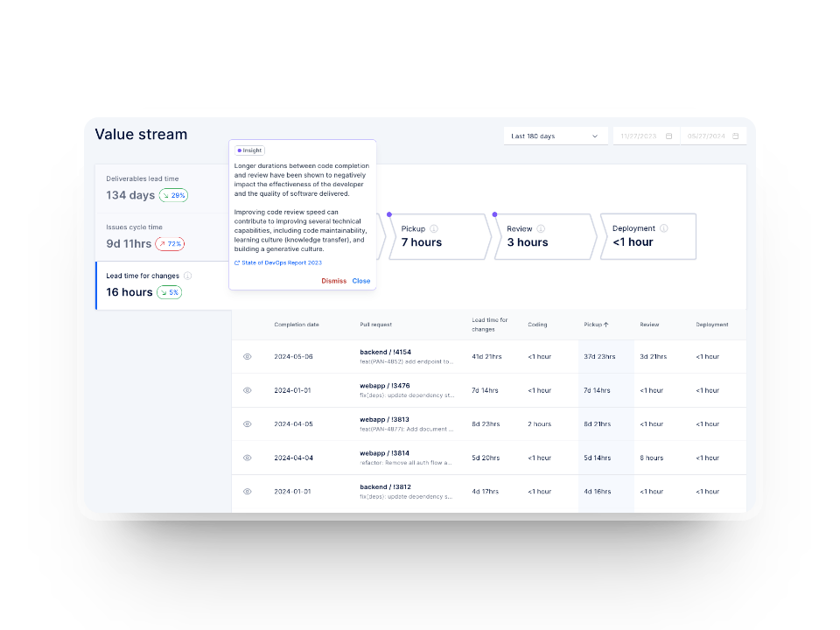
Task: Toggle visibility for the webapp / !3813 row
Action: point(247,423)
